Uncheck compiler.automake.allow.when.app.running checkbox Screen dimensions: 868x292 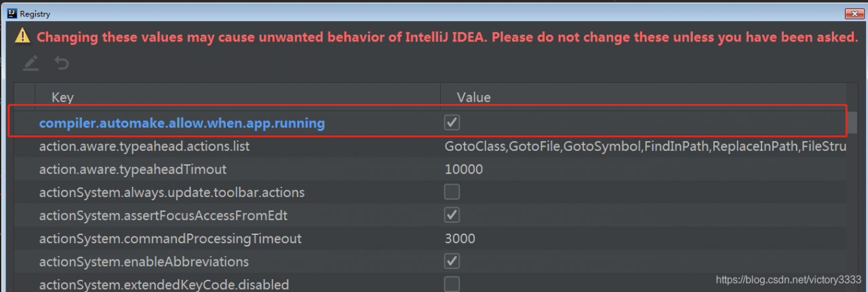[x=452, y=122]
